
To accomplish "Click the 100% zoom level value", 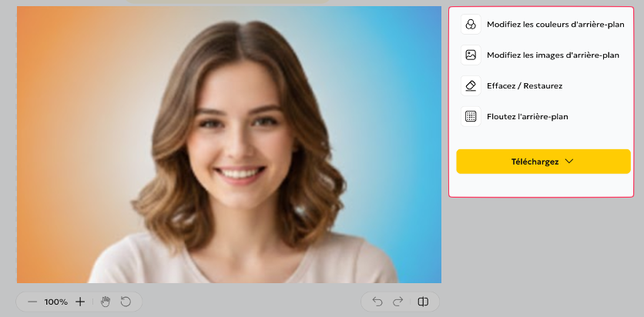I will [x=55, y=302].
